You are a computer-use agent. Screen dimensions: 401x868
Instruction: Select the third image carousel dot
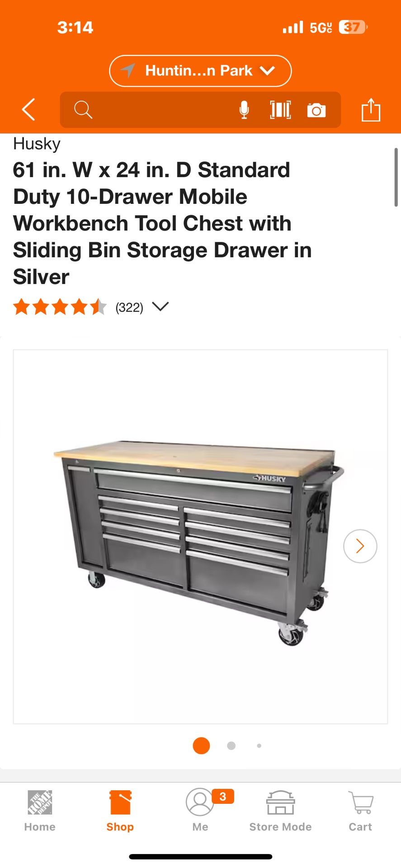259,745
